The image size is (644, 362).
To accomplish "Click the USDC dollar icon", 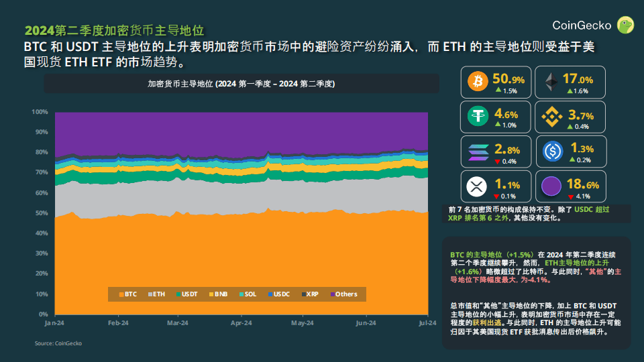I will tap(553, 152).
